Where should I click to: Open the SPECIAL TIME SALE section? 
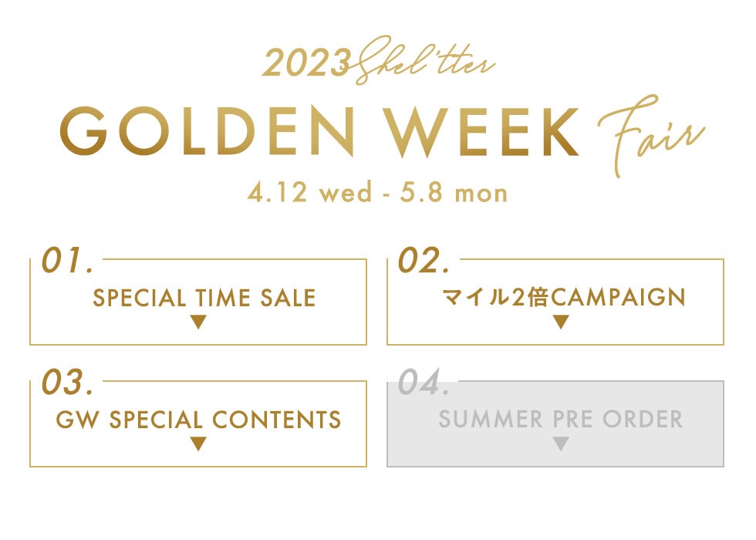(204, 297)
